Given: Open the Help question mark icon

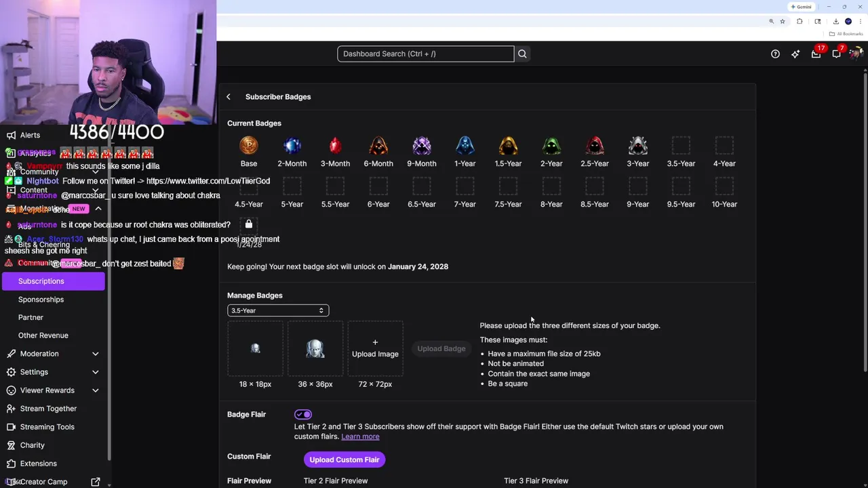Looking at the screenshot, I should pos(775,54).
